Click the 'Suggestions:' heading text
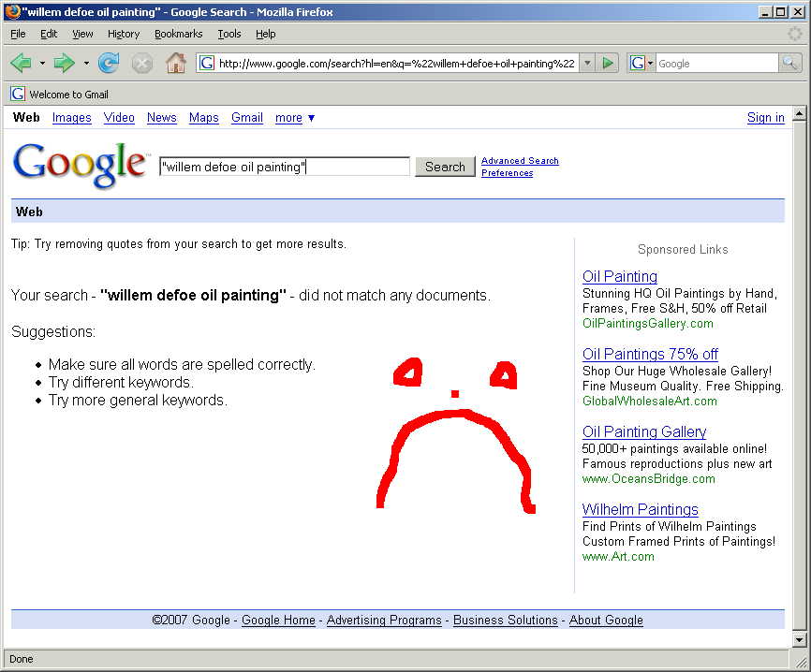Screen dimensions: 811x672 (53, 331)
